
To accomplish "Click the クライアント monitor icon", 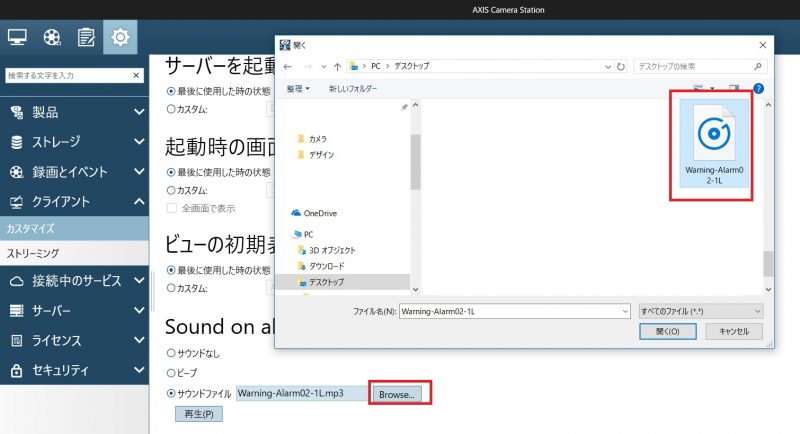I will [x=17, y=202].
